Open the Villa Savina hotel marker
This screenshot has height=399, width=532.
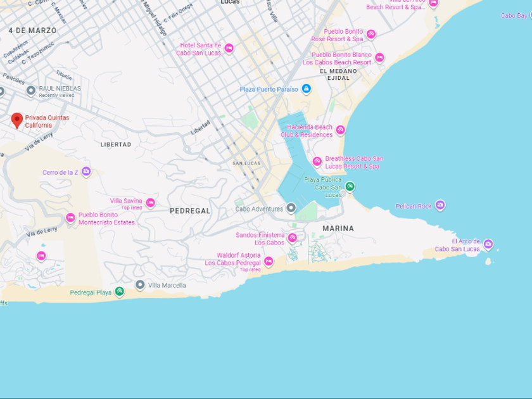click(x=150, y=203)
